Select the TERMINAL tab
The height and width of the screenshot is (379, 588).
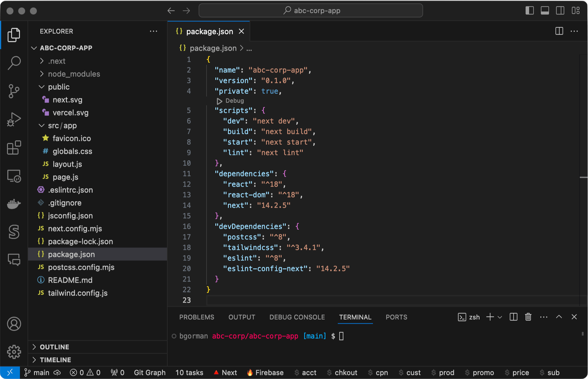point(355,317)
